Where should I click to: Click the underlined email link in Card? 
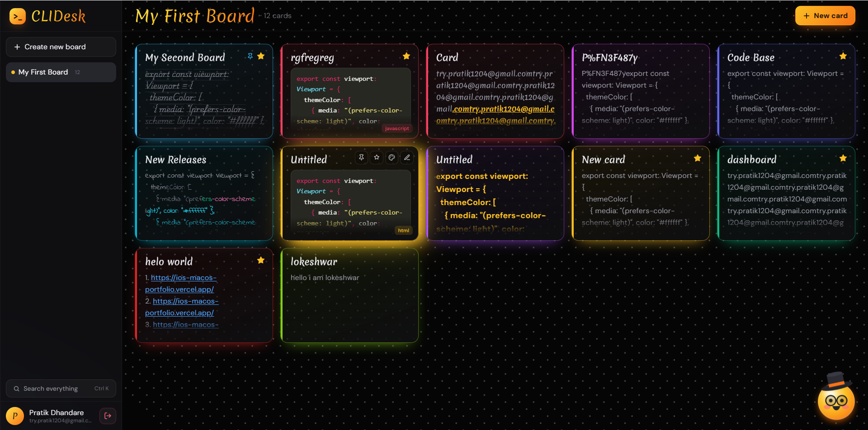click(496, 115)
